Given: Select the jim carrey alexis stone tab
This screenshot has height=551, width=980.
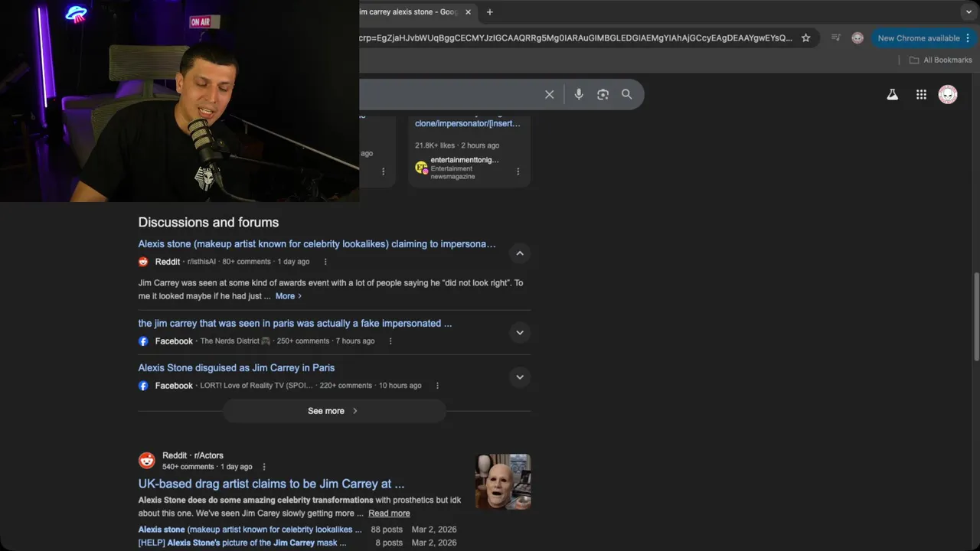Looking at the screenshot, I should [409, 11].
